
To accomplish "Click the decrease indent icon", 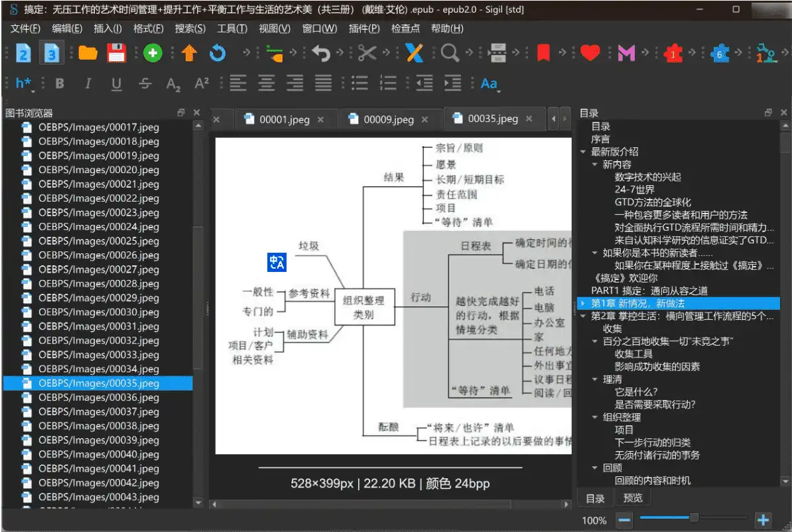I will pos(425,83).
